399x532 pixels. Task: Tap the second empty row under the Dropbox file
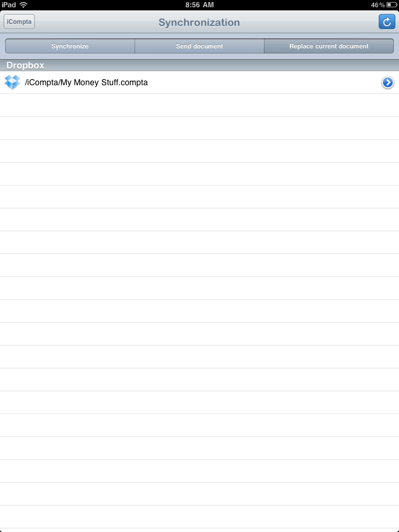click(x=199, y=128)
